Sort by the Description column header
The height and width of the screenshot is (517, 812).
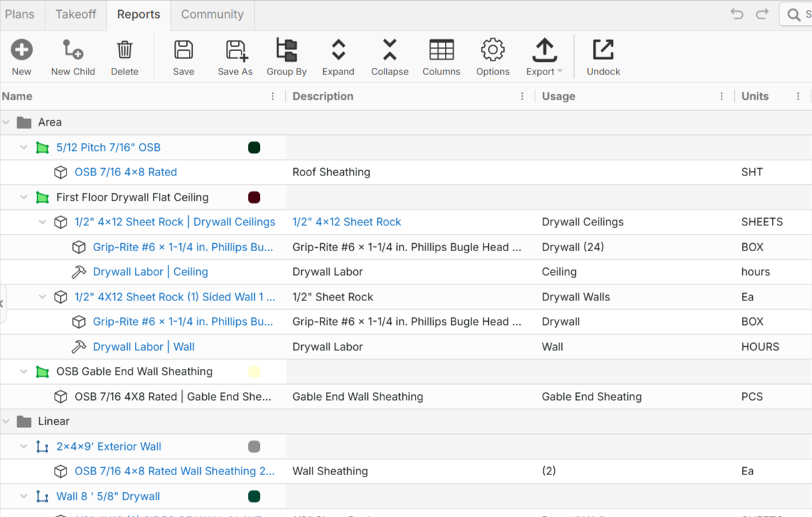323,96
